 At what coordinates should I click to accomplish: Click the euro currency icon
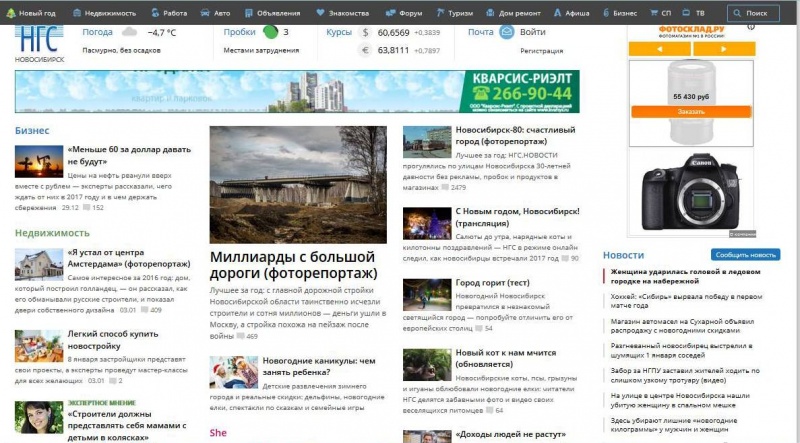(x=365, y=50)
